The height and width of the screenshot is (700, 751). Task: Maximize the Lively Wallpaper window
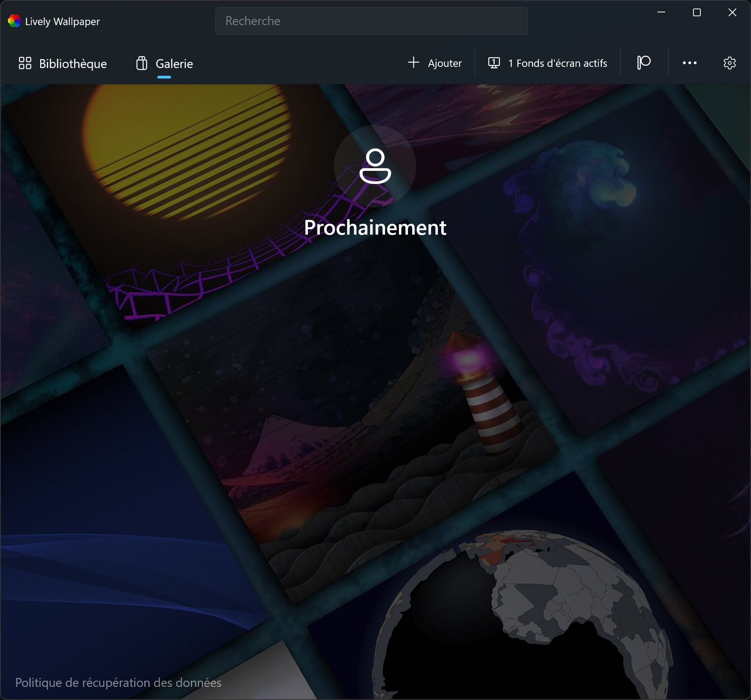coord(697,12)
